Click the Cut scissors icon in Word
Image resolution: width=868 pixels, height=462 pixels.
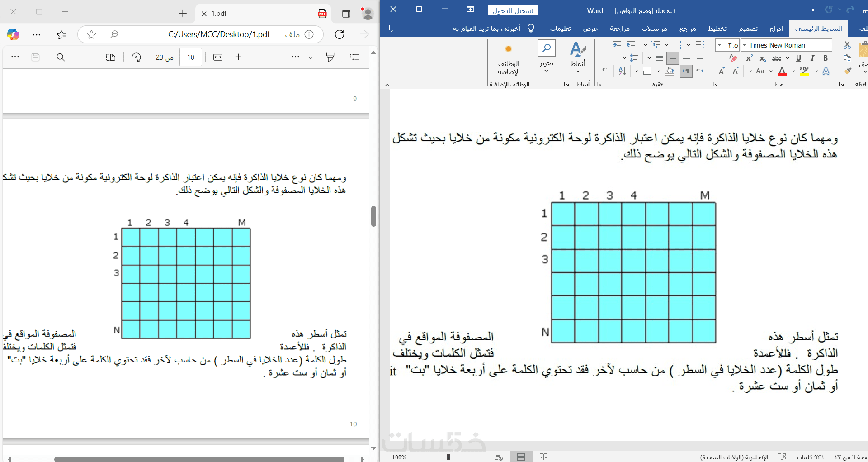coord(847,45)
